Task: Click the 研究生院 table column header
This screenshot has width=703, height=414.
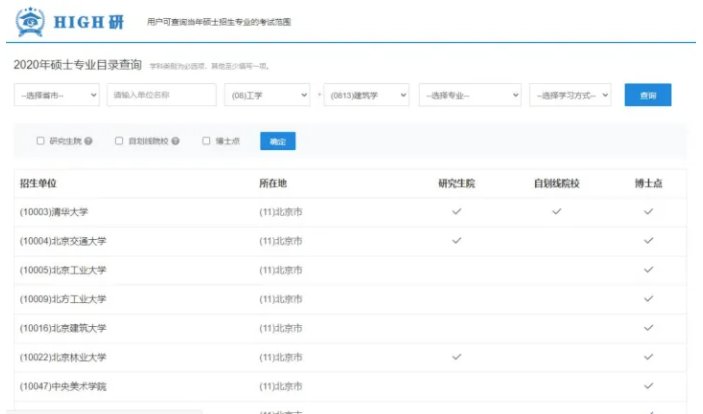Action: pyautogui.click(x=456, y=183)
